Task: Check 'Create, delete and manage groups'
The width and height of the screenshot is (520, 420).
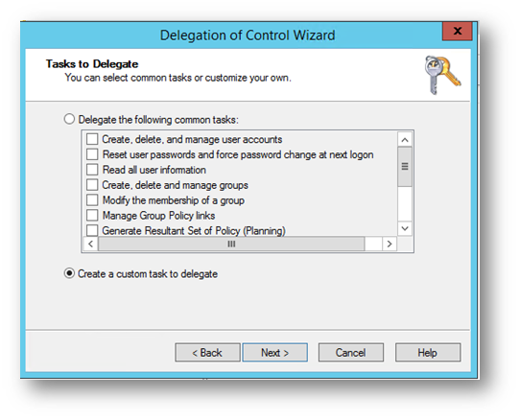Action: point(92,185)
